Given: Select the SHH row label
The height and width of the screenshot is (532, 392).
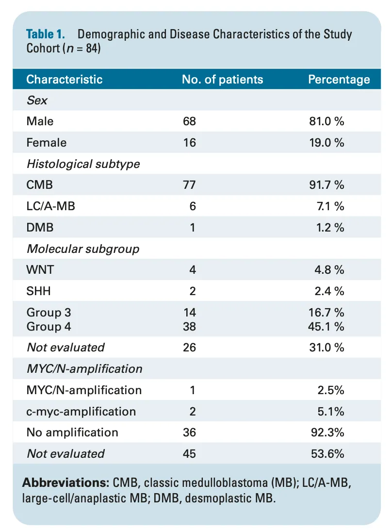Looking at the screenshot, I should tap(39, 291).
